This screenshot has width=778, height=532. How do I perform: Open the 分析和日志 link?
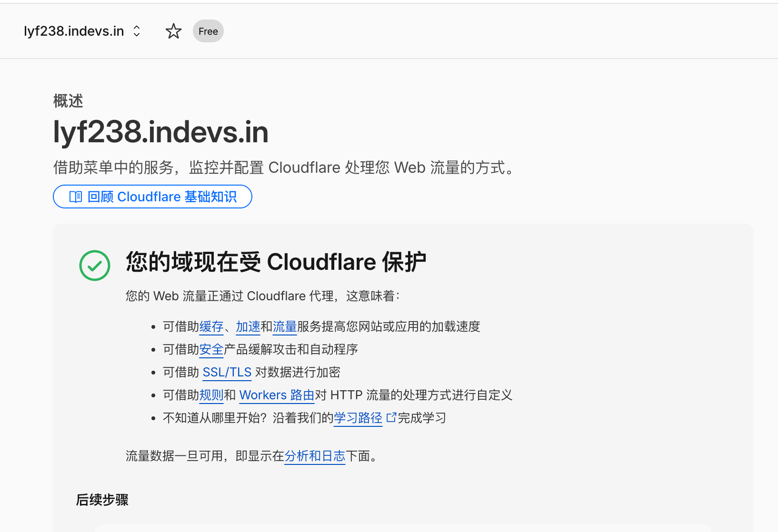point(315,456)
